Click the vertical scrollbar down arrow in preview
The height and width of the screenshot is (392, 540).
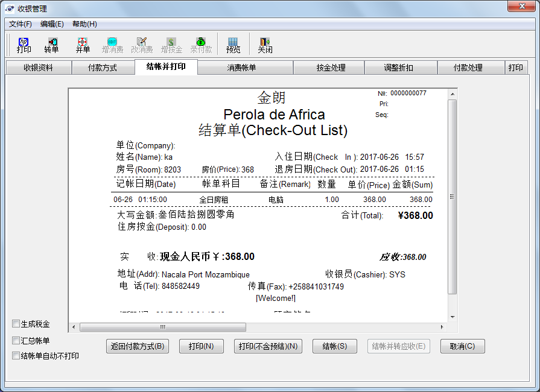point(453,316)
